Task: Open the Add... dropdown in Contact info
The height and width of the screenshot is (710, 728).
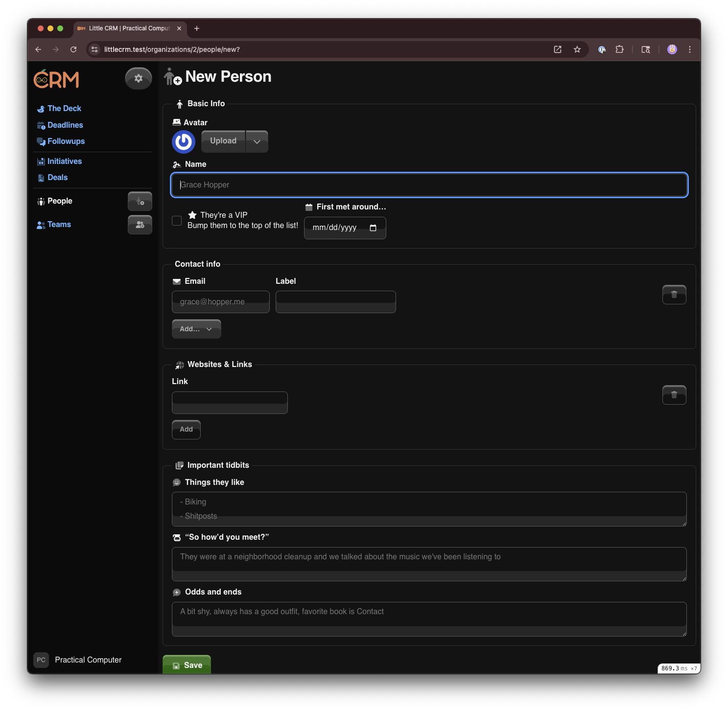Action: click(x=196, y=328)
